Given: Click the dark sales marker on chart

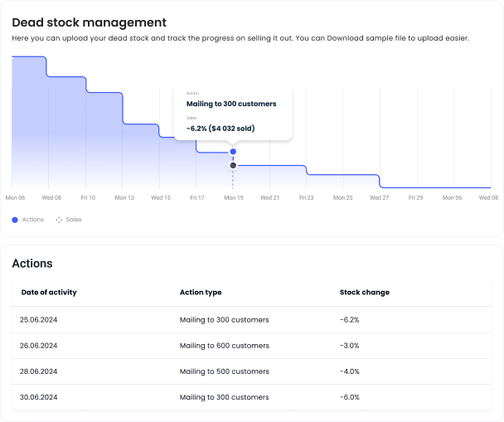Looking at the screenshot, I should [233, 166].
